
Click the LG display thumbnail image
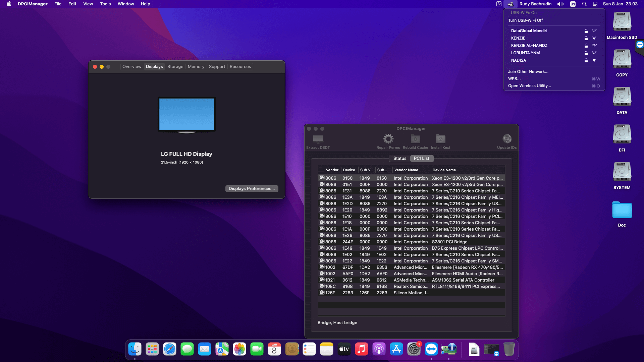pos(186,115)
